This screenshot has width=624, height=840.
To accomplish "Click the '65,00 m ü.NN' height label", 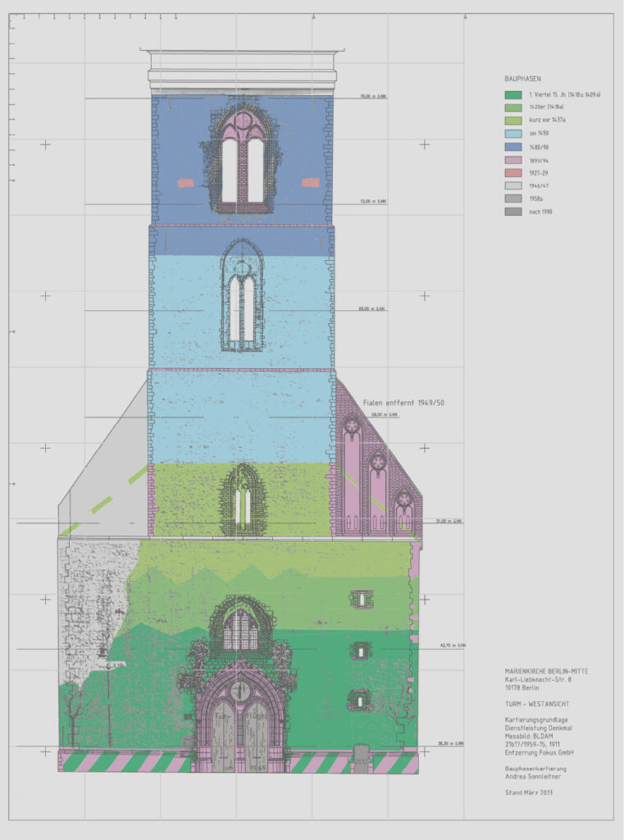I will click(372, 308).
